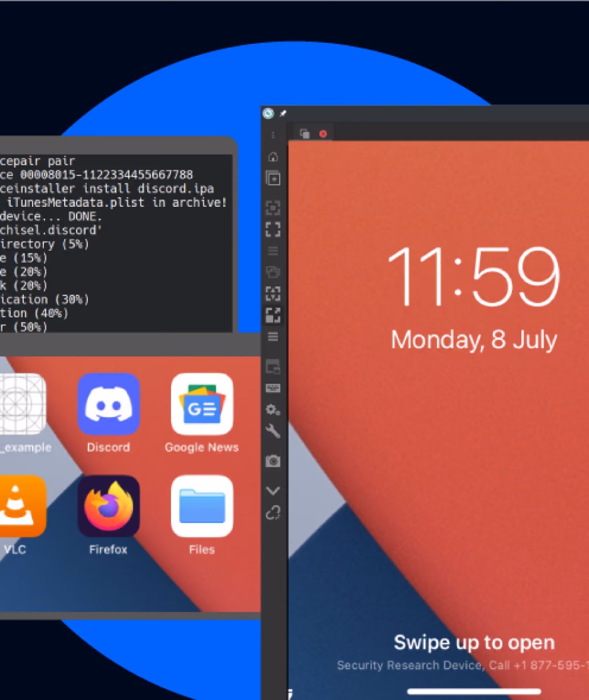
Task: Click the fullscreen corner brackets icon
Action: (x=273, y=229)
